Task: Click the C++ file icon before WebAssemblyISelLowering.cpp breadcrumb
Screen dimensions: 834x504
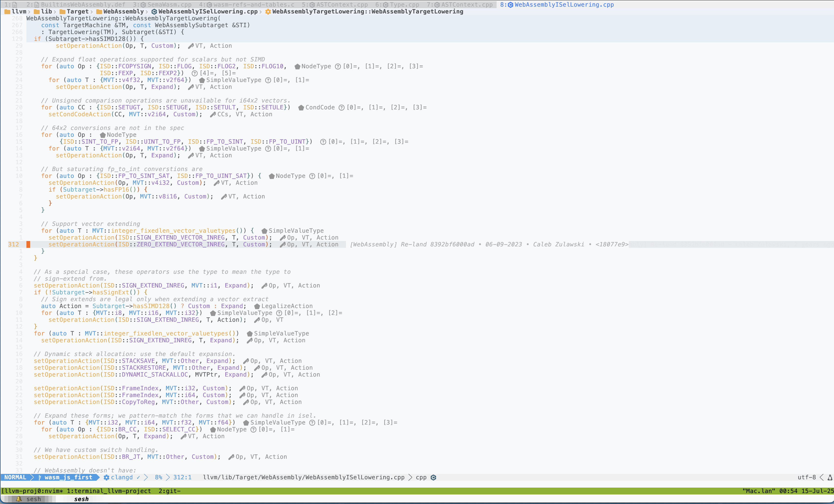Action: coord(154,11)
